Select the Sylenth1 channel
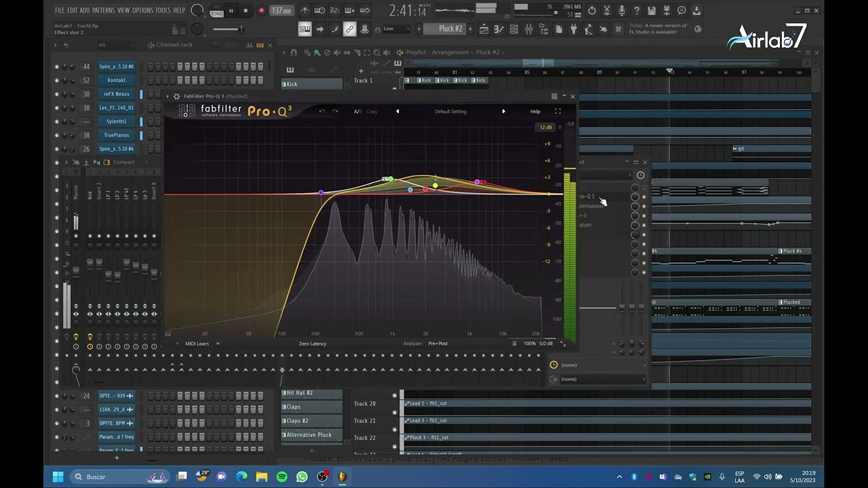The image size is (868, 488). (117, 121)
